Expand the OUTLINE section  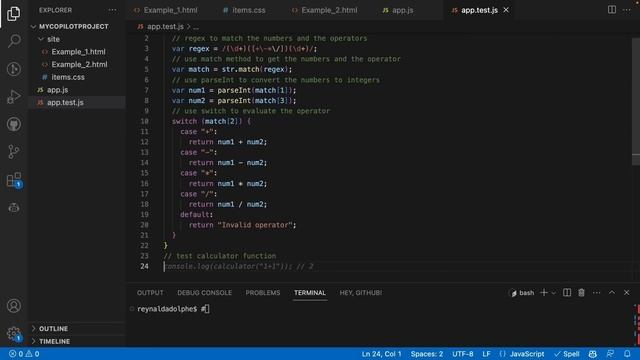point(53,329)
